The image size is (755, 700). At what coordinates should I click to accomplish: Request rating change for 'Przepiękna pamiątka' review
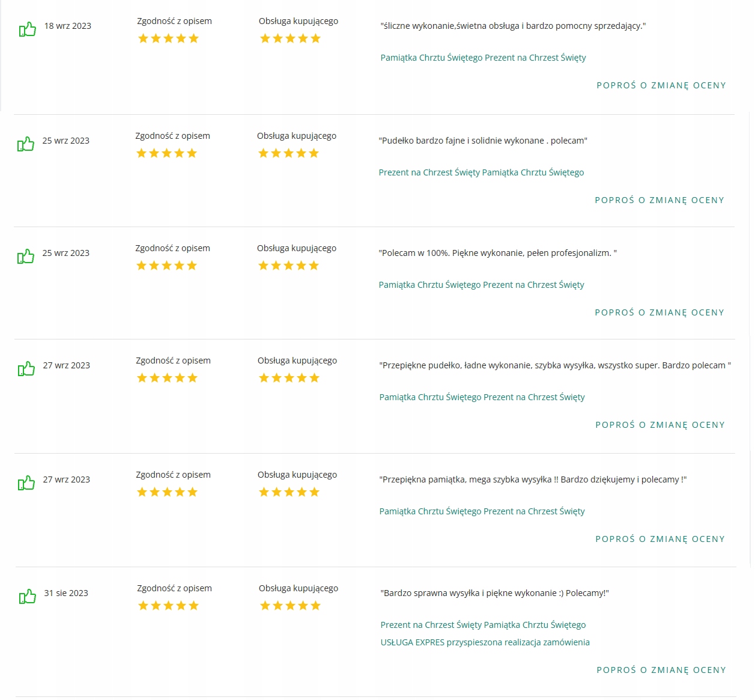[660, 539]
